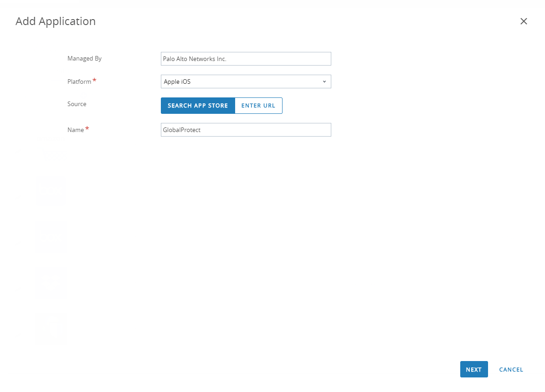This screenshot has width=545, height=392.
Task: Click the GlobalProtect text in Name
Action: click(x=182, y=130)
